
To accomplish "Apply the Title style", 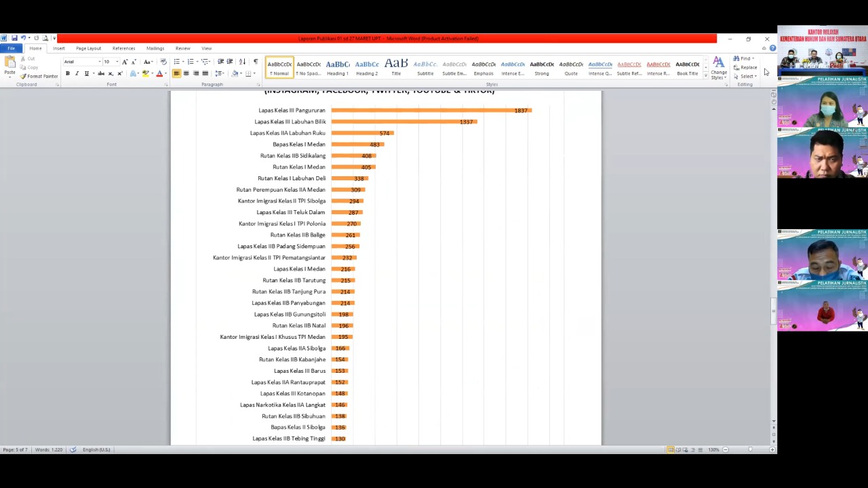I will click(396, 68).
